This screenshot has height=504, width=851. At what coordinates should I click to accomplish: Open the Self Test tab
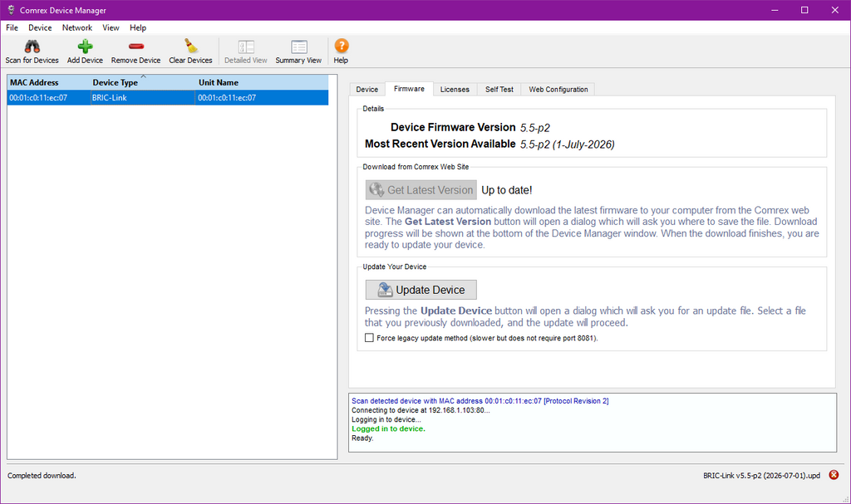point(499,90)
